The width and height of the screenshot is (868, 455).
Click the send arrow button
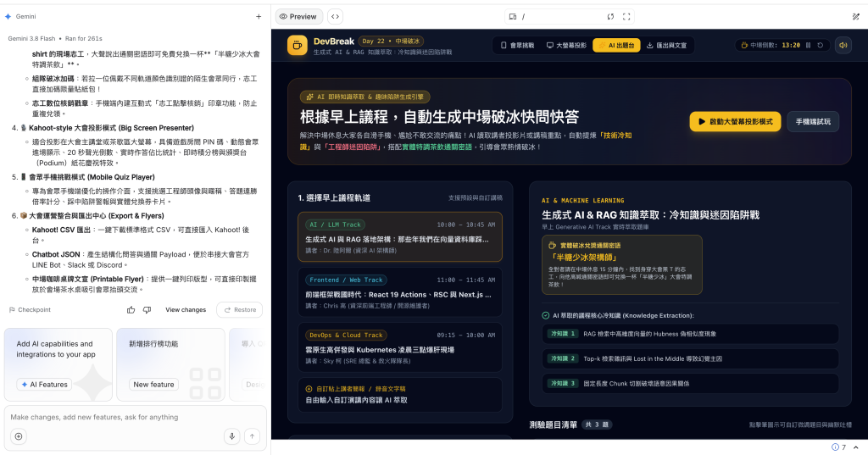pyautogui.click(x=252, y=436)
